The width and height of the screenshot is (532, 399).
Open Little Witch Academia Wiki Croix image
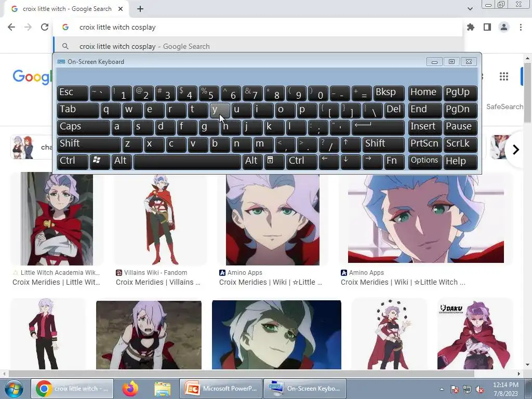[x=57, y=219]
